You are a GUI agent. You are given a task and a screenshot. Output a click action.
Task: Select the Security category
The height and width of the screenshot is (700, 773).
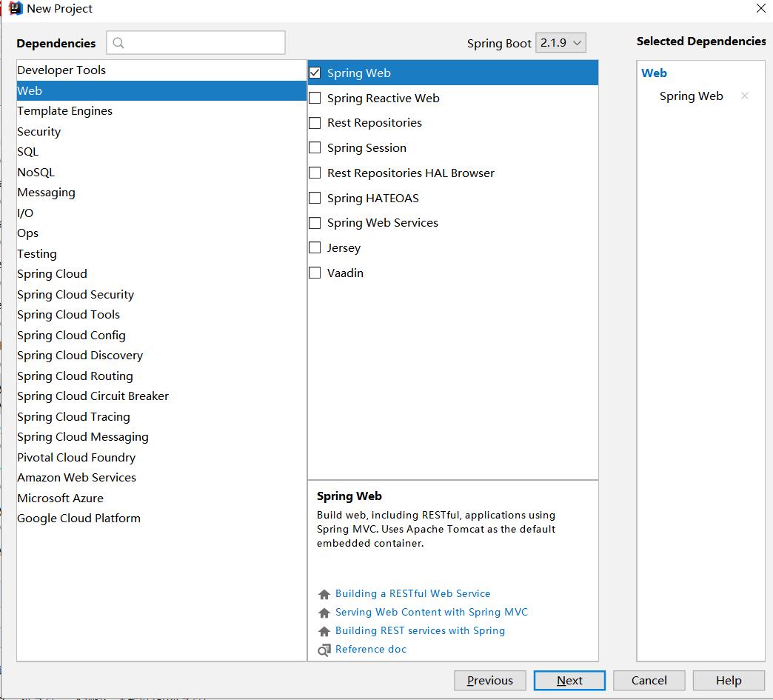tap(39, 131)
